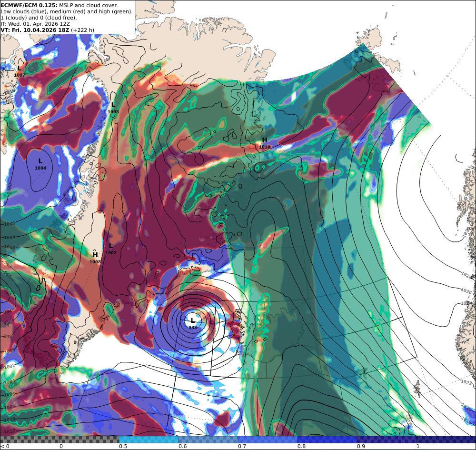Click the 0.6–0.7 colorbar segment
The image size is (476, 450).
point(208,440)
